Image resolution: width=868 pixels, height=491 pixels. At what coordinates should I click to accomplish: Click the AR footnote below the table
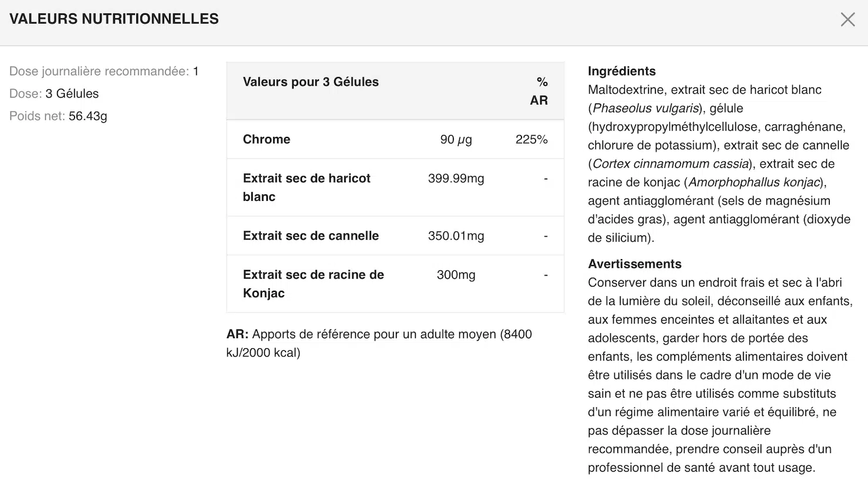pyautogui.click(x=379, y=343)
